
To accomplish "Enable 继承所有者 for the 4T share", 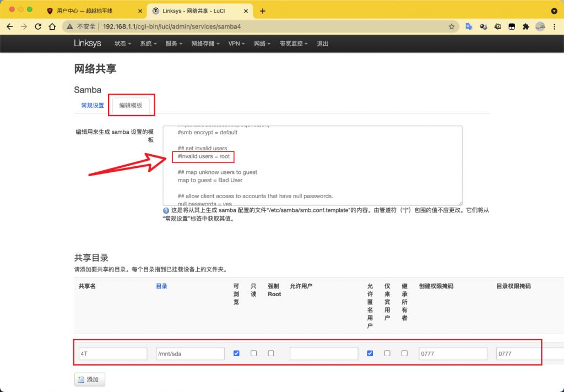I will pyautogui.click(x=404, y=353).
